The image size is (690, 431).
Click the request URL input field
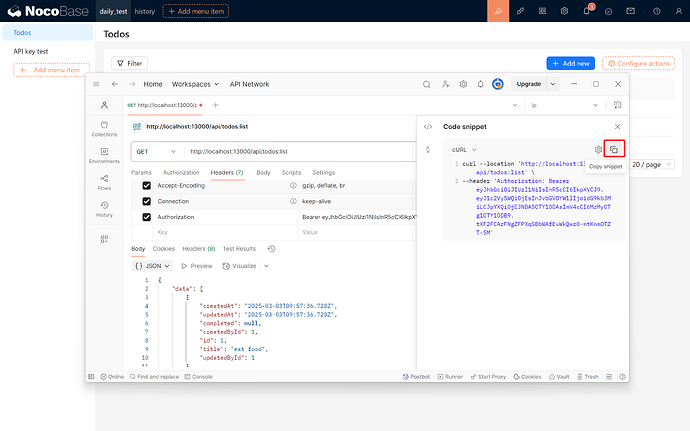pyautogui.click(x=300, y=151)
